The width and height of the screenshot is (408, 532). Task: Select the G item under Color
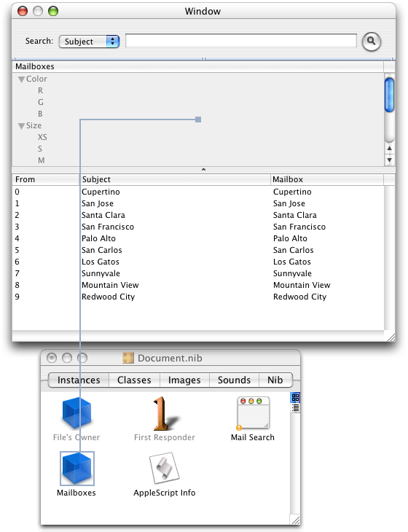click(41, 102)
